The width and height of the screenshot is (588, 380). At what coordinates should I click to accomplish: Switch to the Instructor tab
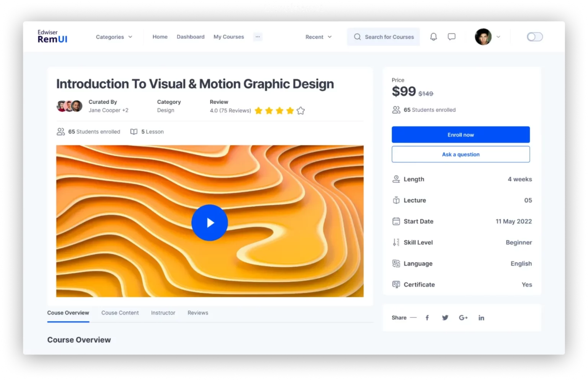[x=163, y=313]
